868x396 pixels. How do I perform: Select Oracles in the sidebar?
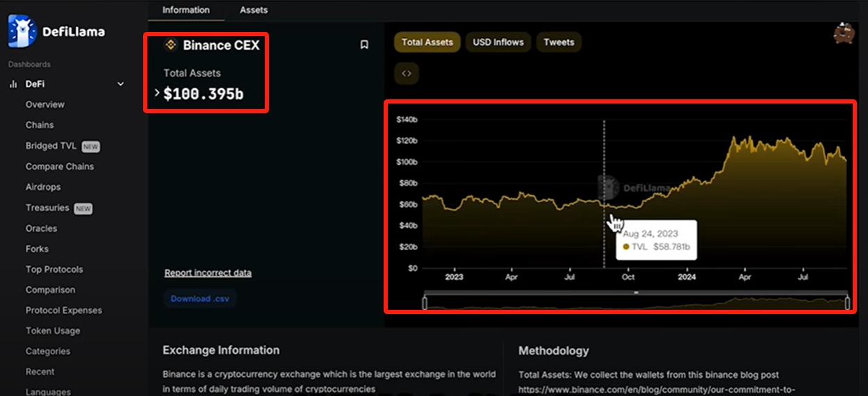(41, 229)
